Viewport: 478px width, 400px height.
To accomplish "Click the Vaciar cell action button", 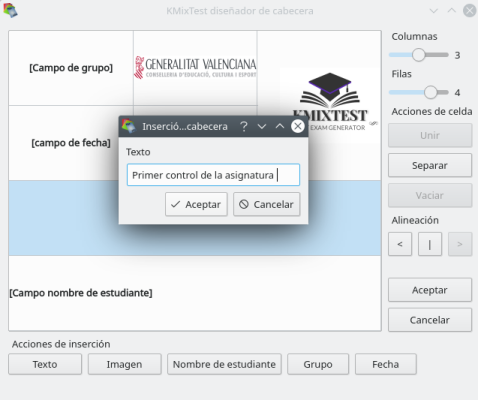I will (x=430, y=195).
